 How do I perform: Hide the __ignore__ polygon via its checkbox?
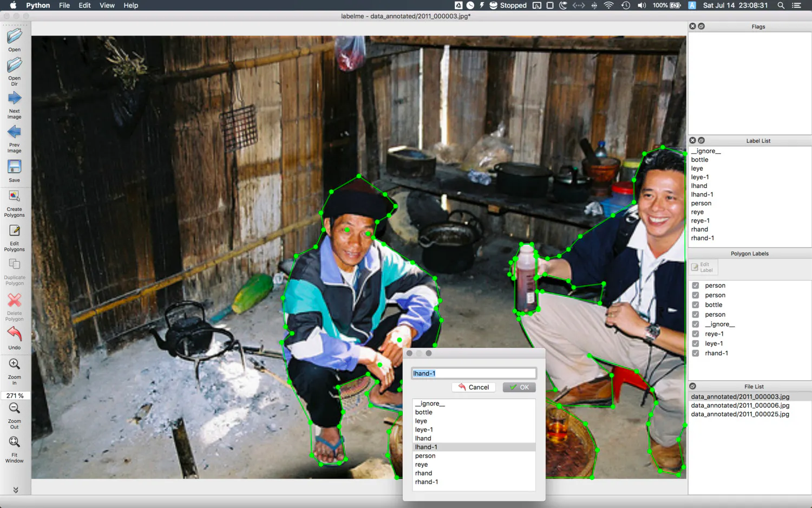point(696,324)
